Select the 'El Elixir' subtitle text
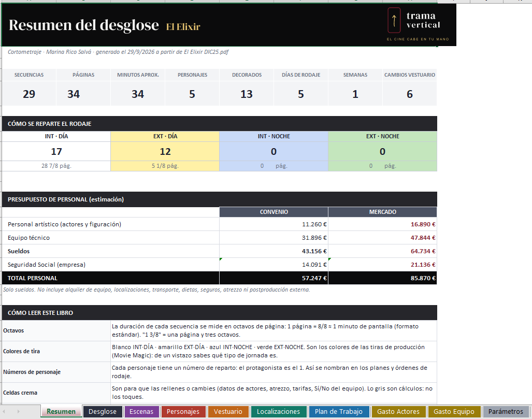The image size is (532, 419). coord(183,27)
